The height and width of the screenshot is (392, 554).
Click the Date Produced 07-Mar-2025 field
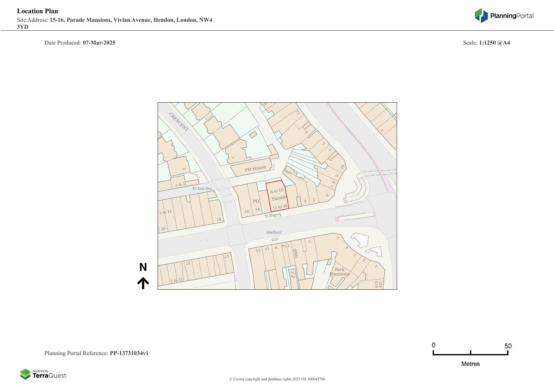(x=80, y=43)
